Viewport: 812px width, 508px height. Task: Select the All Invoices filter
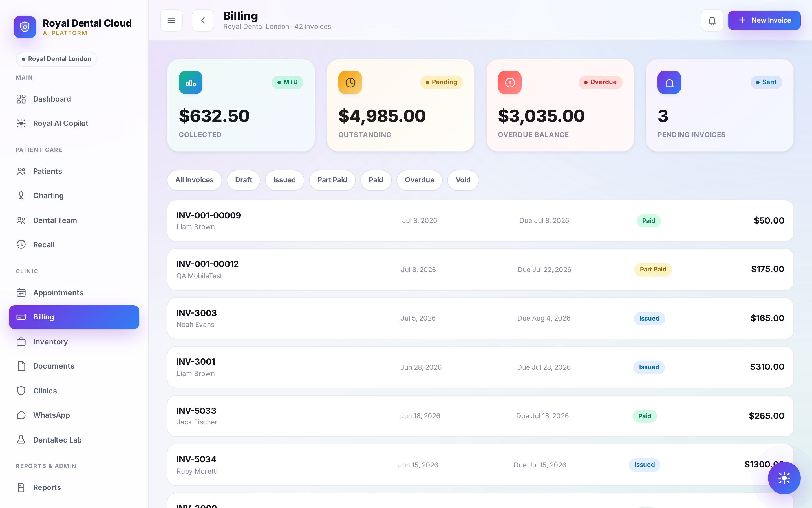tap(195, 180)
